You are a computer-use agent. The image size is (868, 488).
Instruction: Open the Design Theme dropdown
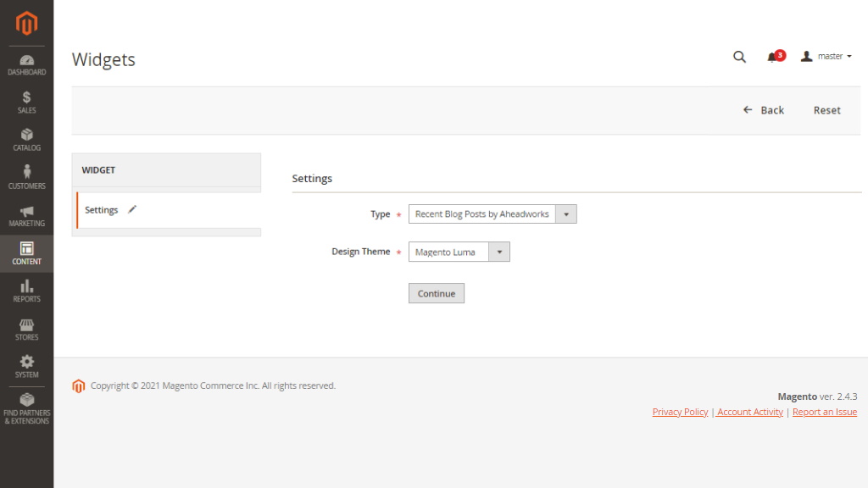pyautogui.click(x=459, y=252)
